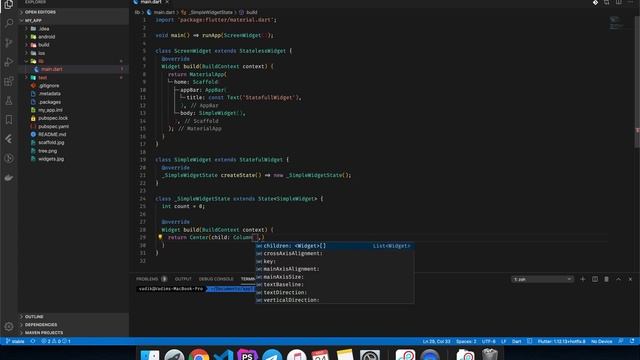
Task: Open the Run and Debug view
Action: click(x=9, y=62)
